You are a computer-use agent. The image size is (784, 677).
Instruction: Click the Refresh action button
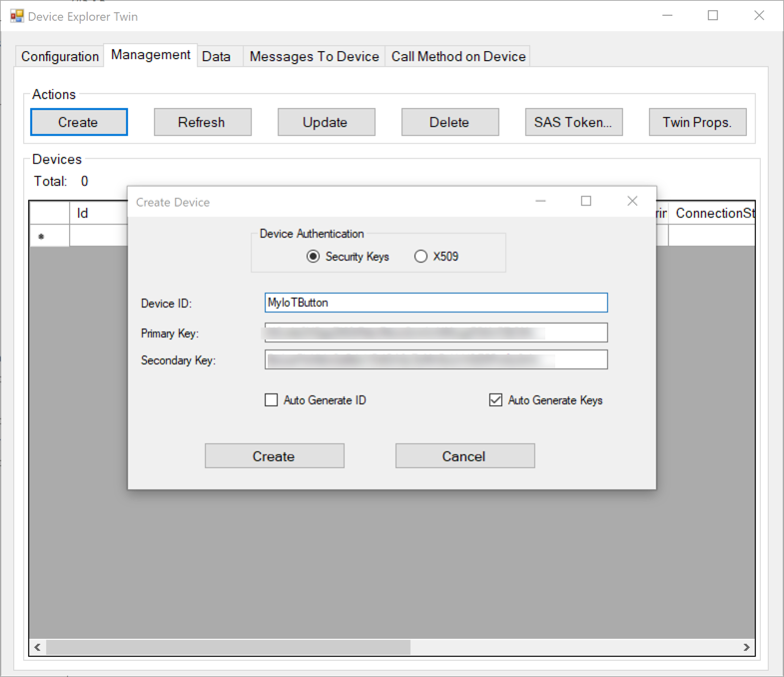click(202, 122)
